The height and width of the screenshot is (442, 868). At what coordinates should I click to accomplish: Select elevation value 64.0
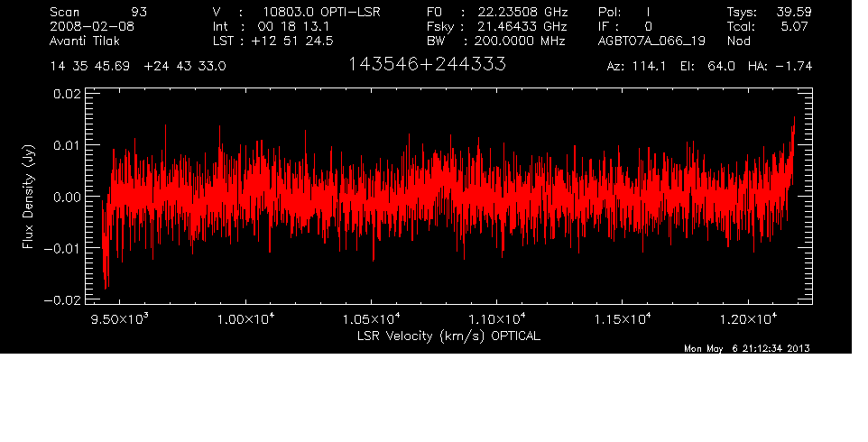[721, 67]
